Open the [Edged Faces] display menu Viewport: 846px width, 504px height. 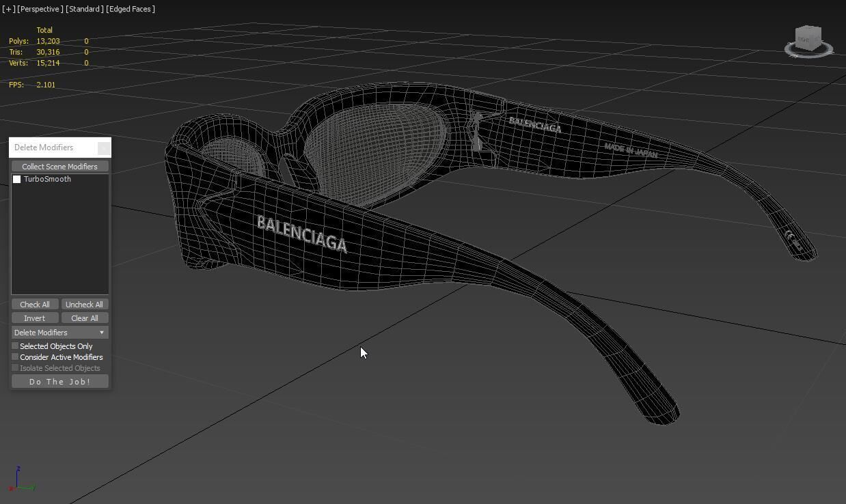point(131,9)
